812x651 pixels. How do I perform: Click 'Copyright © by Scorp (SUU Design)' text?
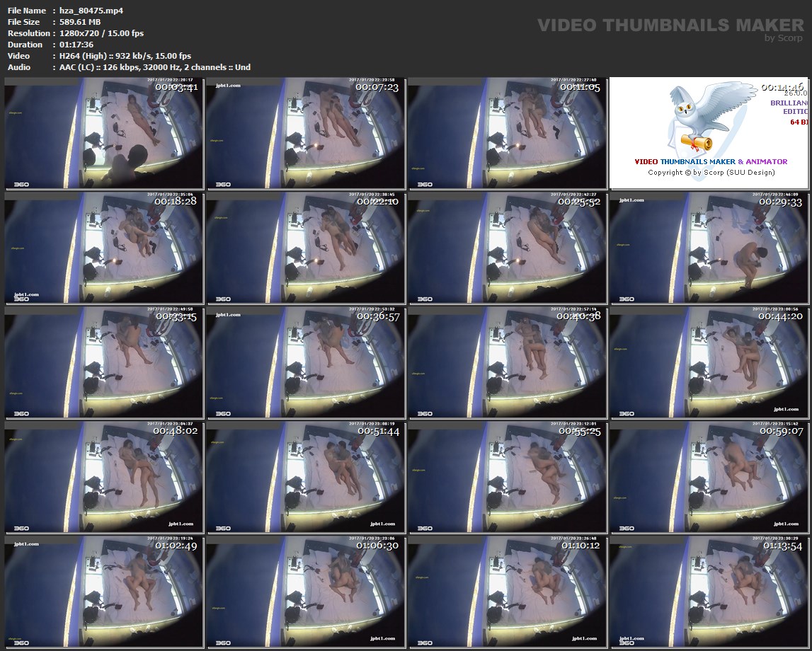711,172
